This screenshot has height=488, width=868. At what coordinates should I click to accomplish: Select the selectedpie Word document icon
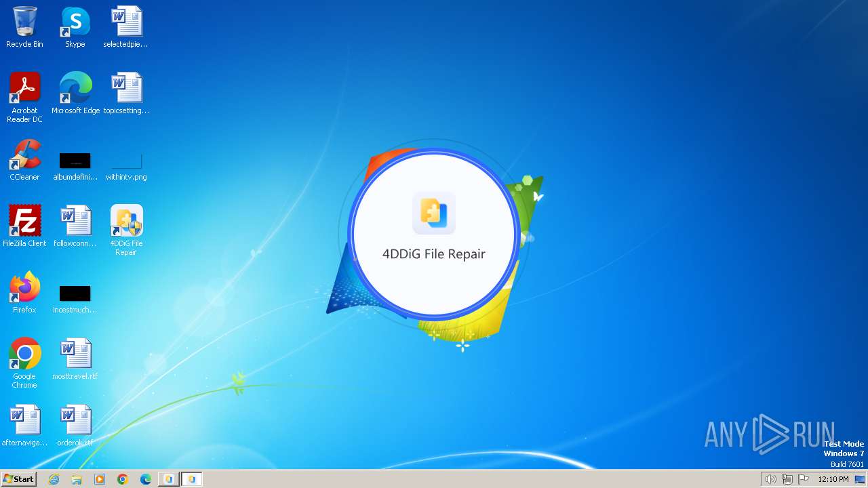click(x=126, y=27)
